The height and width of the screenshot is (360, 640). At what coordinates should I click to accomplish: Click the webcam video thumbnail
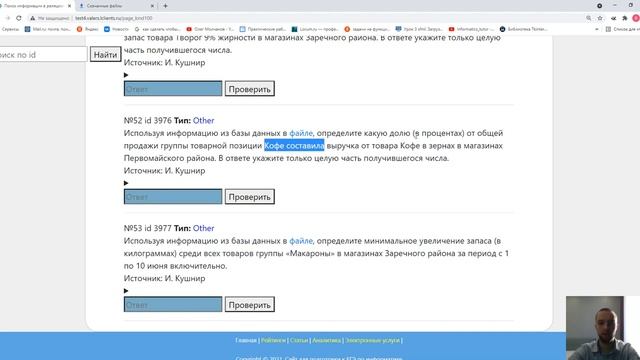tap(603, 328)
